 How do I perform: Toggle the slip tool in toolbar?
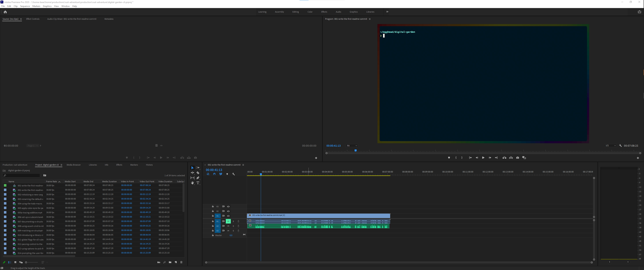(x=192, y=178)
